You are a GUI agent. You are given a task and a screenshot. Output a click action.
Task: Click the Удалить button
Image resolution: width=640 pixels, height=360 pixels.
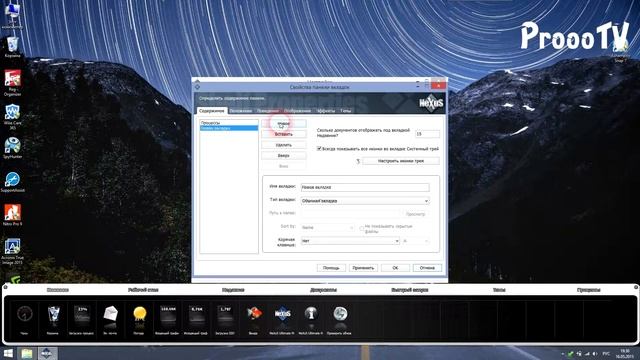[x=284, y=145]
